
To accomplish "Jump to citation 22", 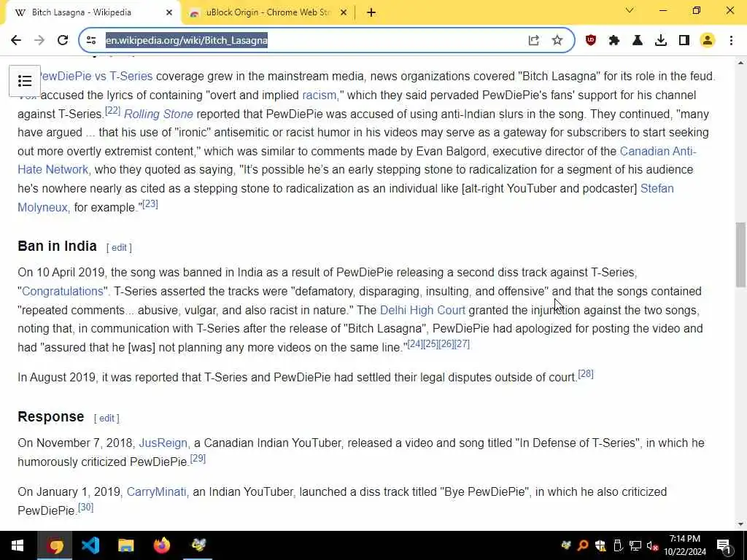I will point(112,111).
